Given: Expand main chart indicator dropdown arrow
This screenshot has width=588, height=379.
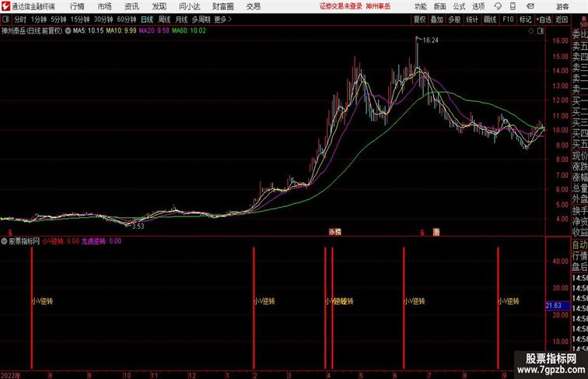Looking at the screenshot, I should (x=68, y=31).
